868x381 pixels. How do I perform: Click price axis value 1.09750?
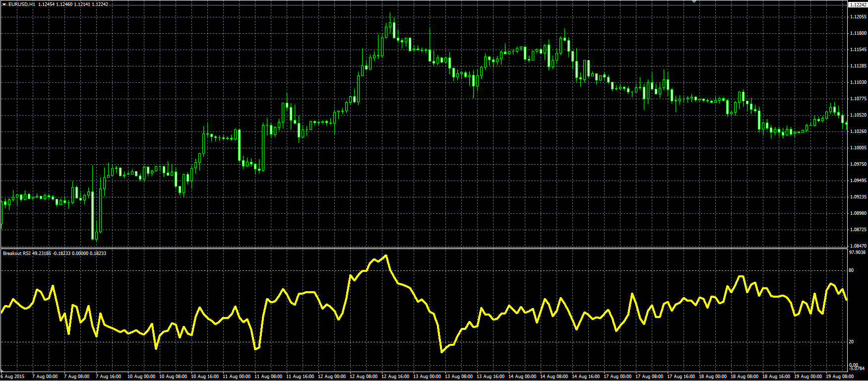858,164
